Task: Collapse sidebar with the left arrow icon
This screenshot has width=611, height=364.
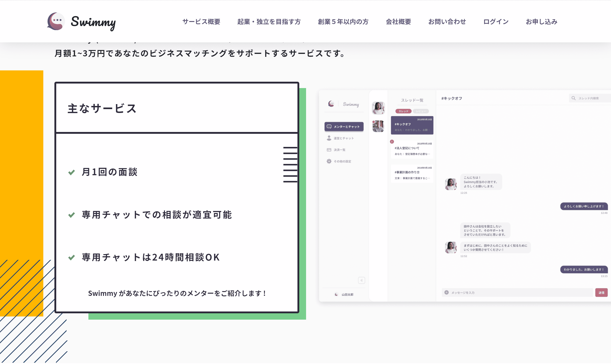Action: [x=361, y=280]
